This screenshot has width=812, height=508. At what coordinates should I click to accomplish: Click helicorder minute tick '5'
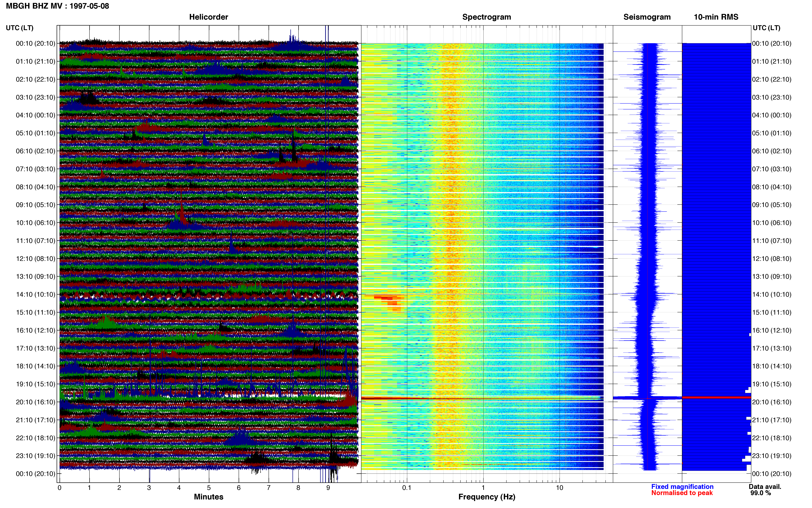[209, 488]
